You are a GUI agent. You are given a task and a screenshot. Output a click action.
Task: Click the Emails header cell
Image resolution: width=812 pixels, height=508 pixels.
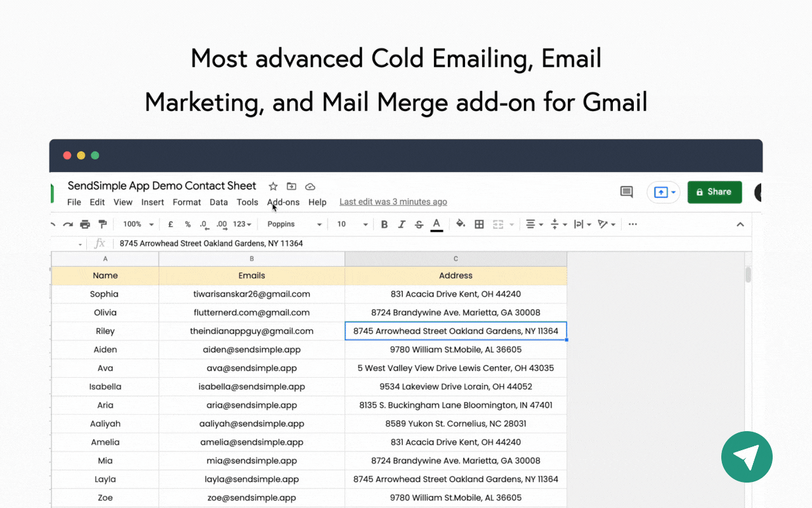tap(252, 276)
